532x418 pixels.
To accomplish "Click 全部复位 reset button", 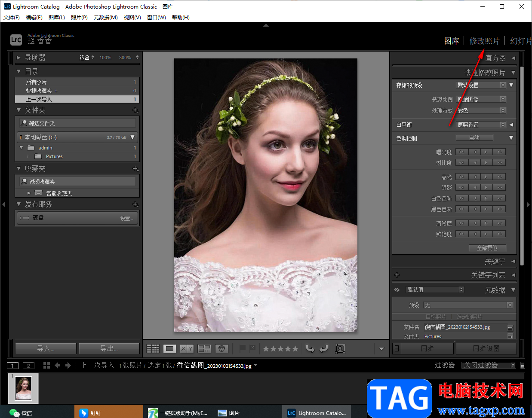I will [x=487, y=248].
